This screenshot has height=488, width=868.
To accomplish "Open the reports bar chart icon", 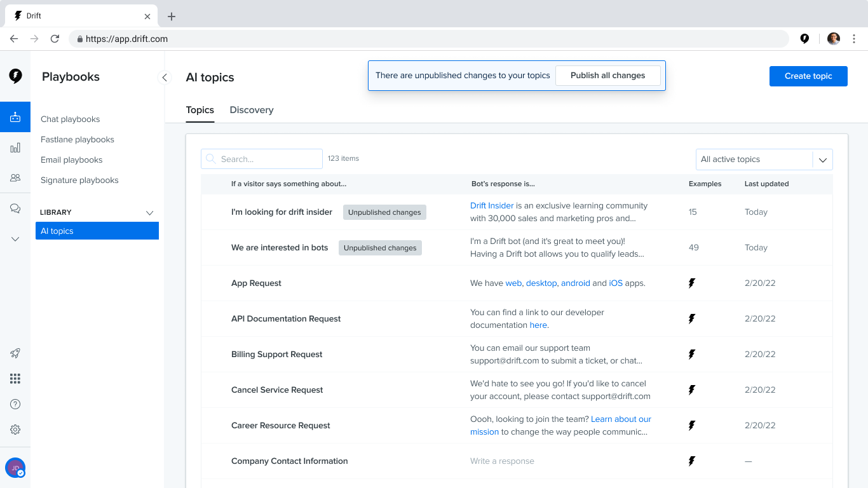I will tap(15, 147).
